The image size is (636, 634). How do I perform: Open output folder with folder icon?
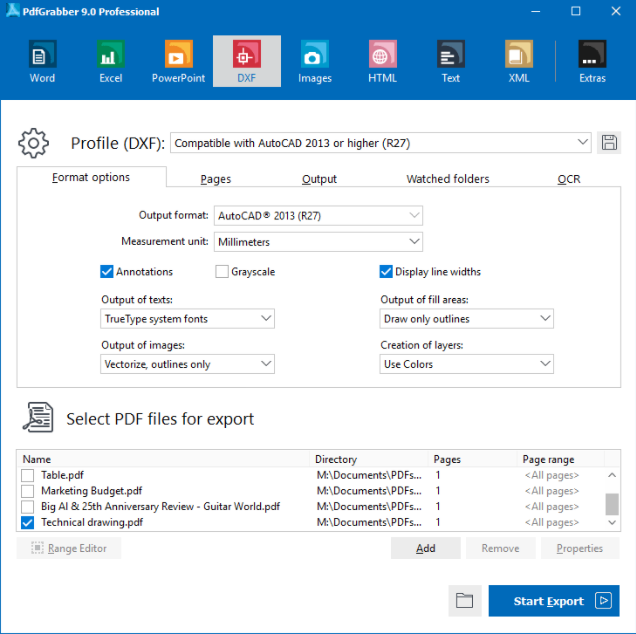465,600
